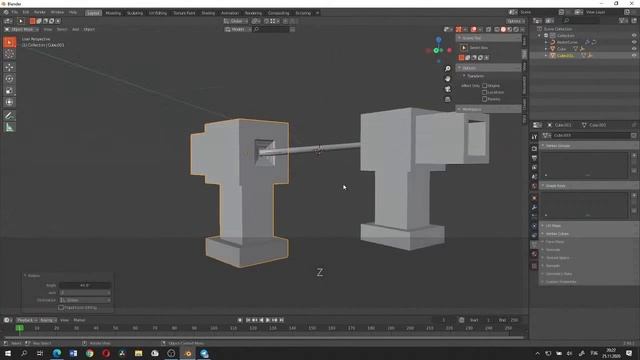Enable the Locations checkbox

pyautogui.click(x=484, y=92)
